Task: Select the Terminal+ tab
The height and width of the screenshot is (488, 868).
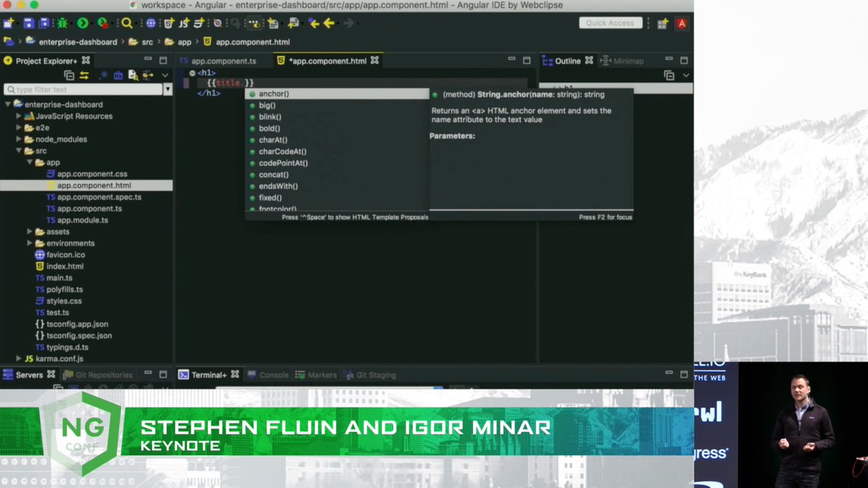Action: tap(209, 375)
